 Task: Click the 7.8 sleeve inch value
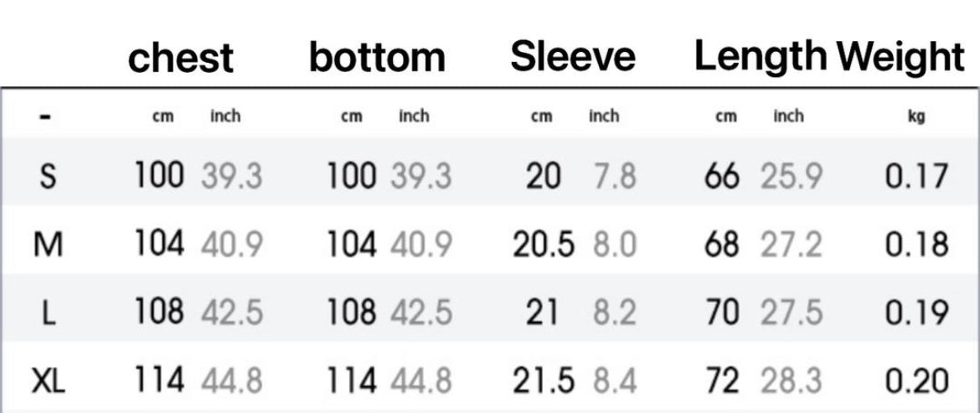pos(614,177)
